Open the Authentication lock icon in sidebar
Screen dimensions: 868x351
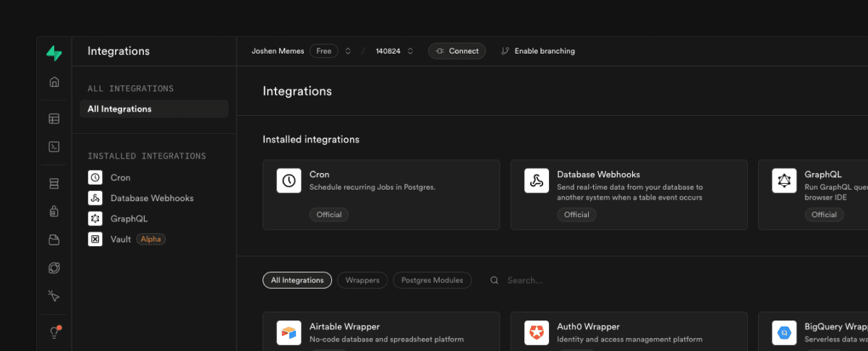click(54, 211)
